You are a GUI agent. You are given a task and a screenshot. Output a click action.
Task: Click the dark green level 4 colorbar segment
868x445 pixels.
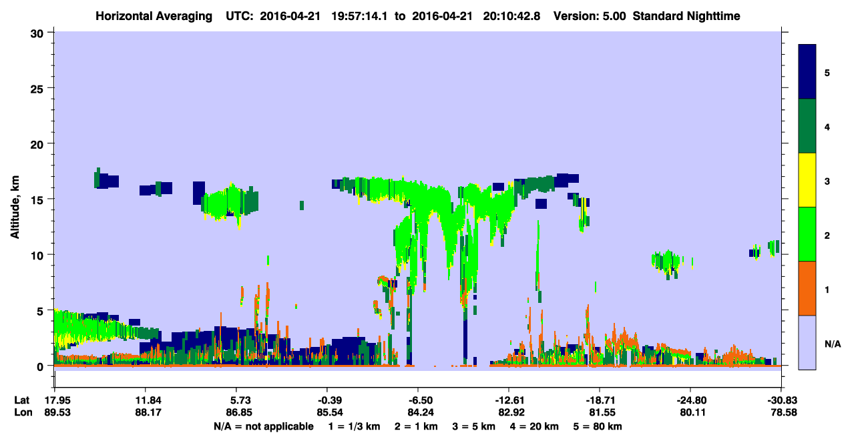coord(807,126)
